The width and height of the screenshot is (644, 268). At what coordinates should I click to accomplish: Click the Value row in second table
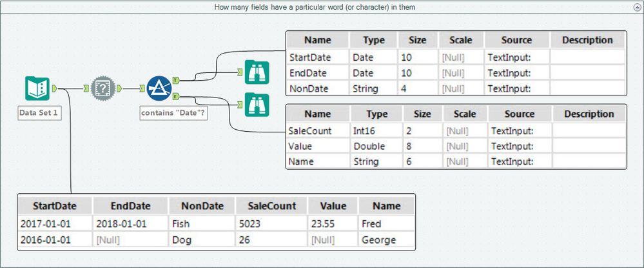tap(456, 146)
